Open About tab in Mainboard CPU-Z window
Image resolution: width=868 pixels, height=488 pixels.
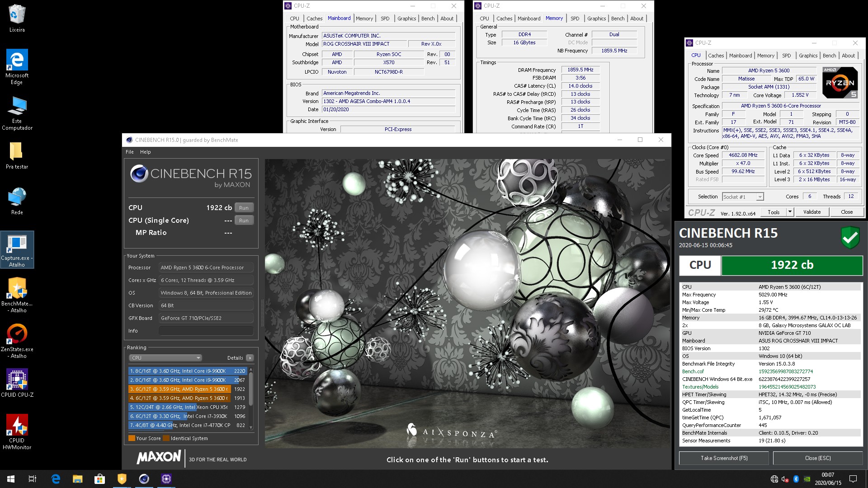[447, 19]
